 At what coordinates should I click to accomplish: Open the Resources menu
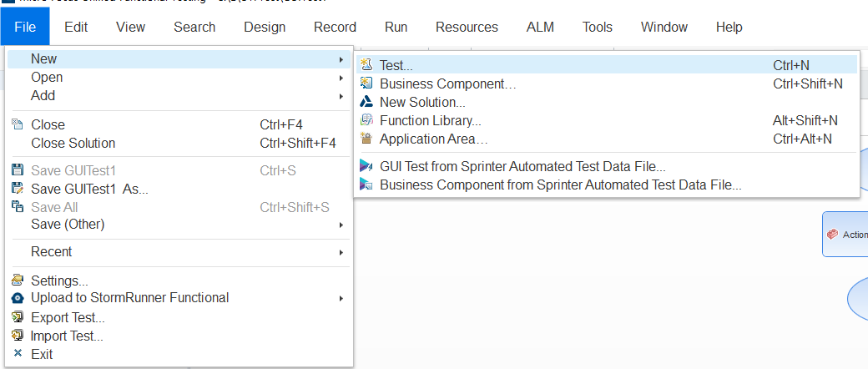[x=467, y=28]
